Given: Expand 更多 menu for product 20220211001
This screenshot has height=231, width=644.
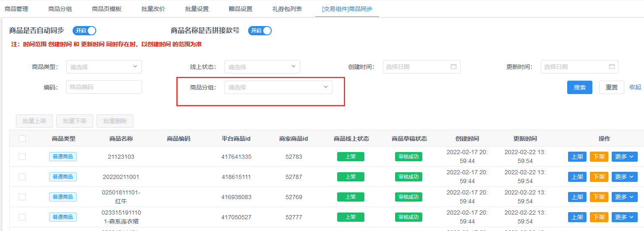Looking at the screenshot, I should click(625, 177).
